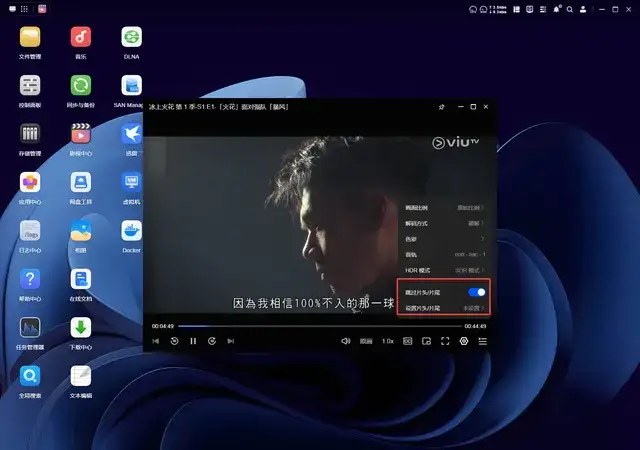This screenshot has width=640, height=450.
Task: Open the Docker app
Action: tap(131, 231)
